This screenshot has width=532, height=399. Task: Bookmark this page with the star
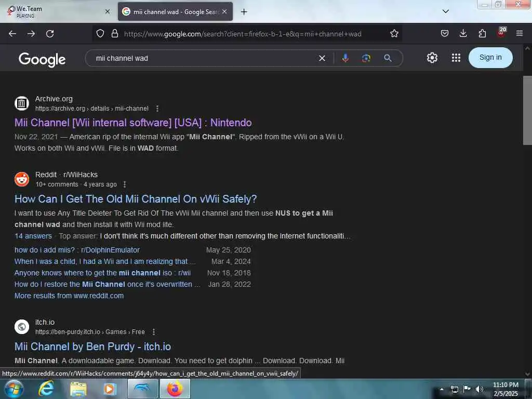coord(394,33)
